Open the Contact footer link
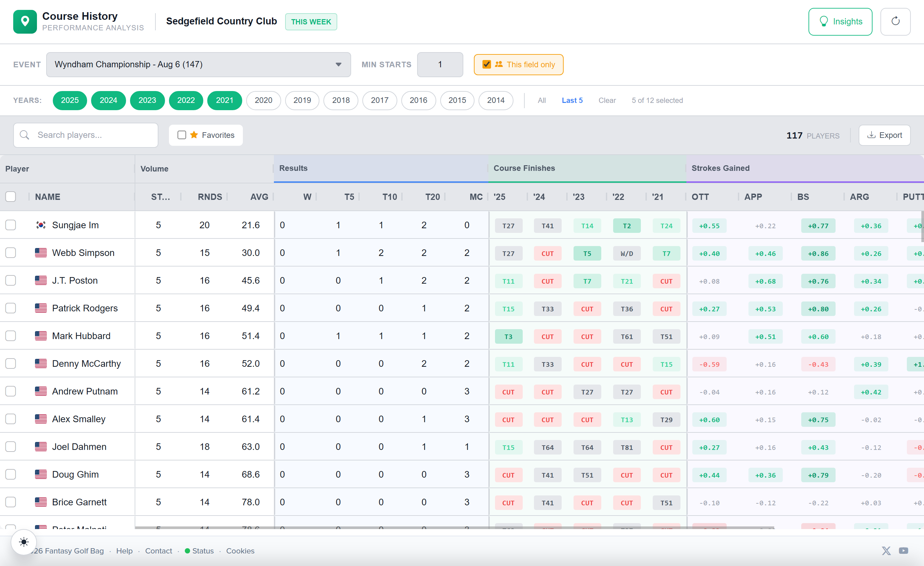 coord(158,550)
